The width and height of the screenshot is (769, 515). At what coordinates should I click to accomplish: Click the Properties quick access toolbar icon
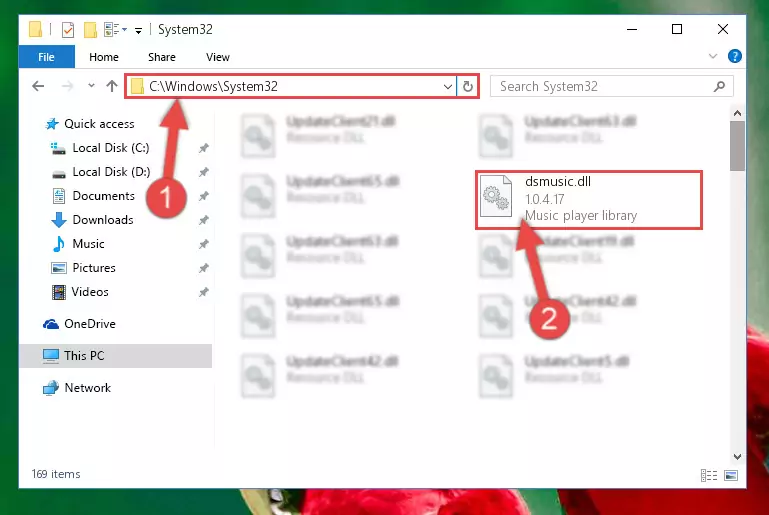point(68,30)
